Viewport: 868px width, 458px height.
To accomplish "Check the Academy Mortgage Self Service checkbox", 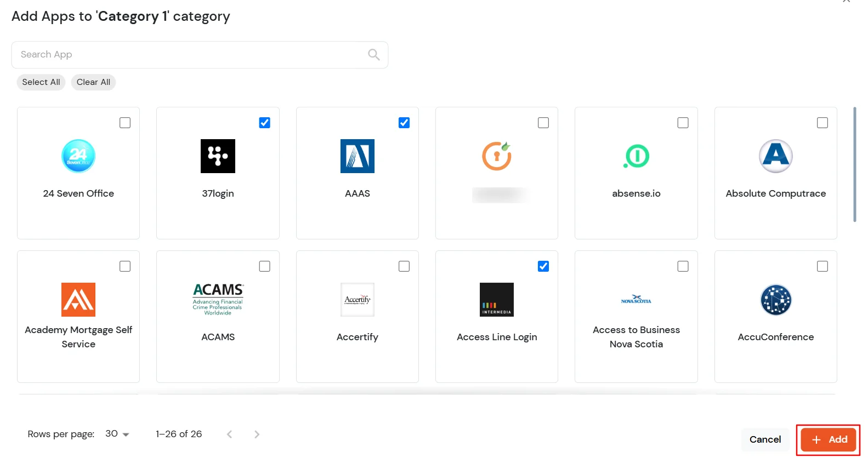I will tap(125, 266).
